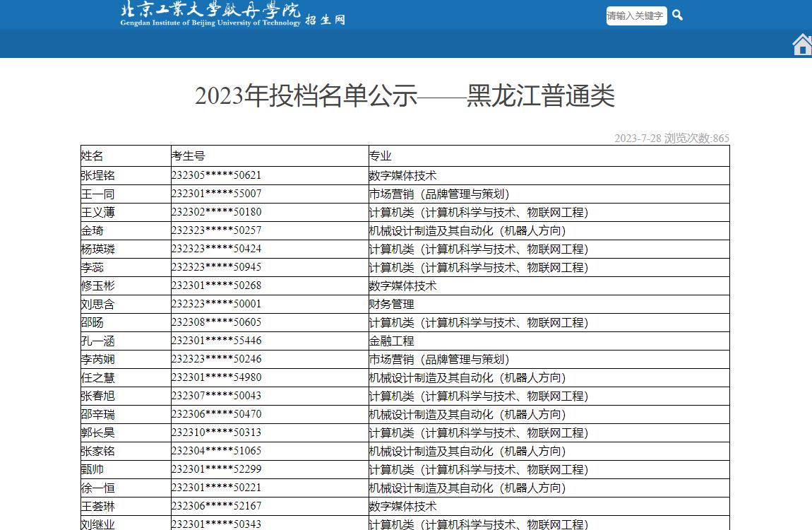Click major 财务管理 in 刘思含 row

(x=391, y=304)
